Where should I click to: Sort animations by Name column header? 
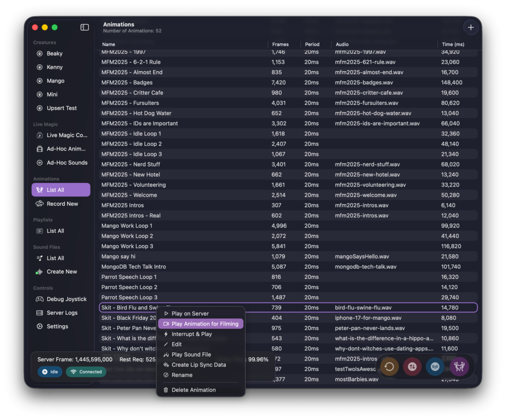(x=108, y=44)
